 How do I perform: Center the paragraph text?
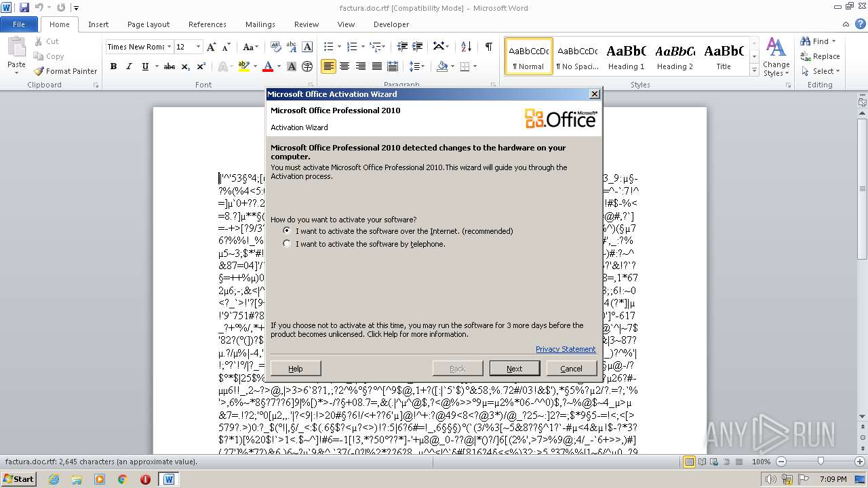tap(344, 66)
